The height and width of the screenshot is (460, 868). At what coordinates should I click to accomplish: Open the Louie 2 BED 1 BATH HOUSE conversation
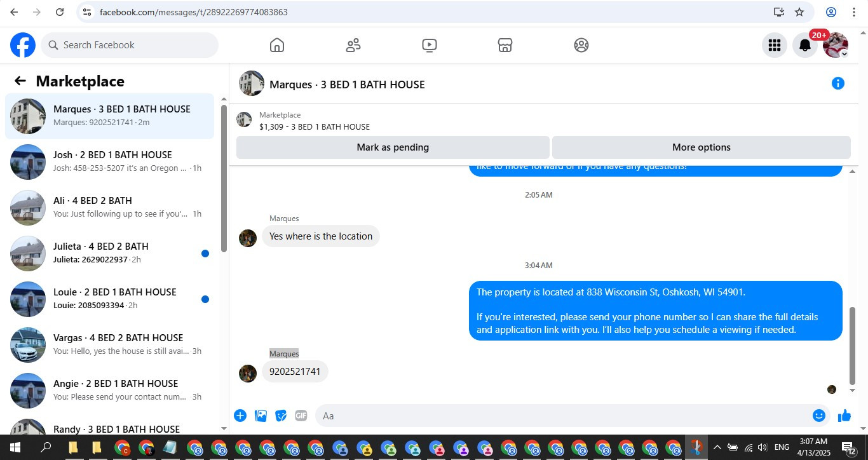[x=109, y=299]
